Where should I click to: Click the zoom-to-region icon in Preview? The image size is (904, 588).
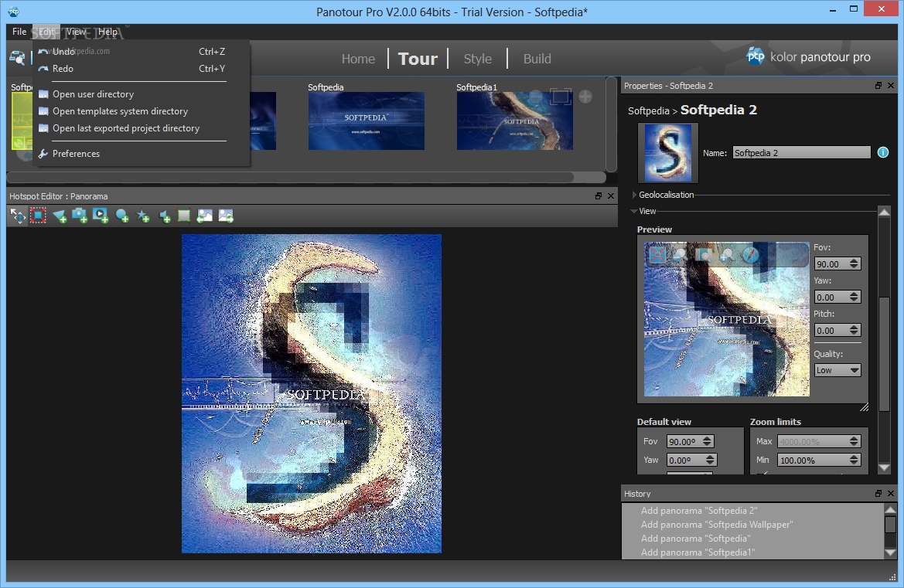coord(703,255)
